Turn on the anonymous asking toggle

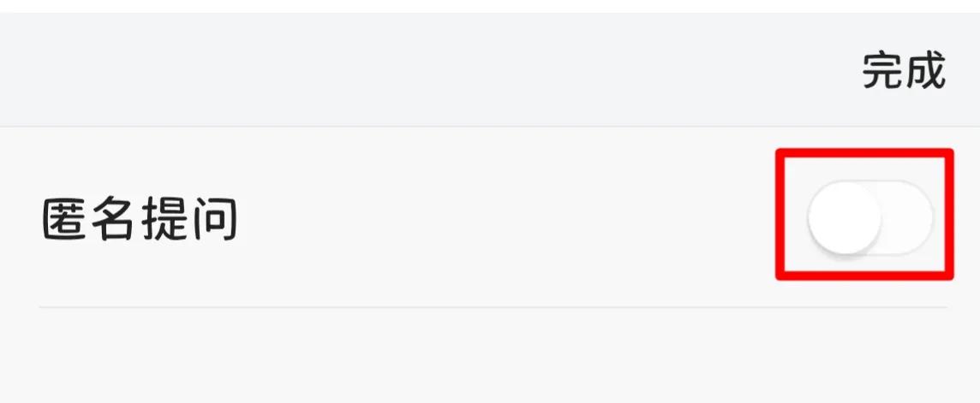(x=869, y=216)
